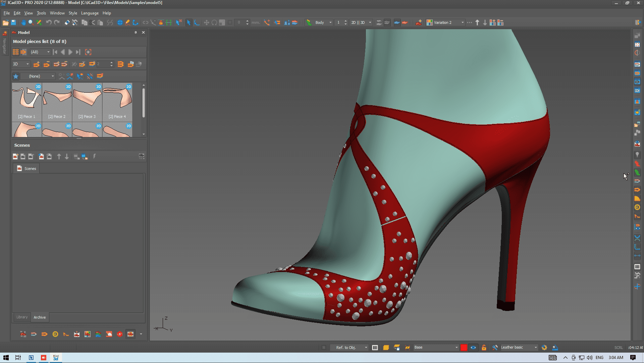Open the Tools menu
This screenshot has height=363, width=644.
(41, 13)
